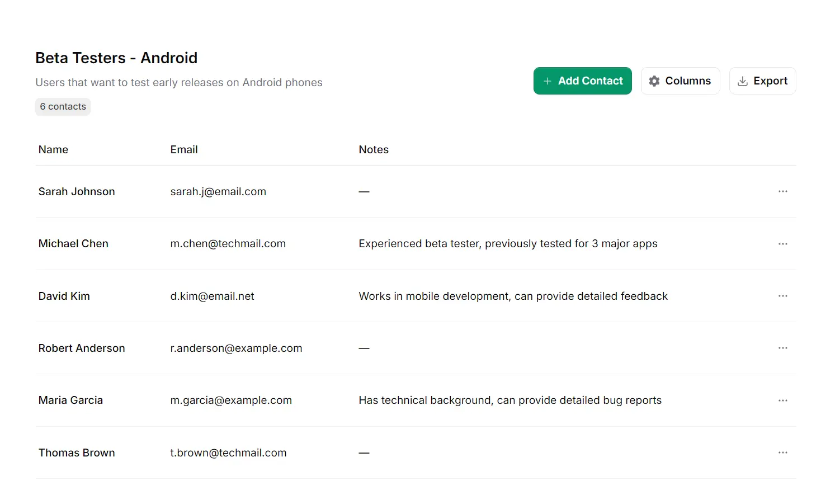Click David Kim's mobile development note
This screenshot has width=821, height=504.
[x=513, y=296]
